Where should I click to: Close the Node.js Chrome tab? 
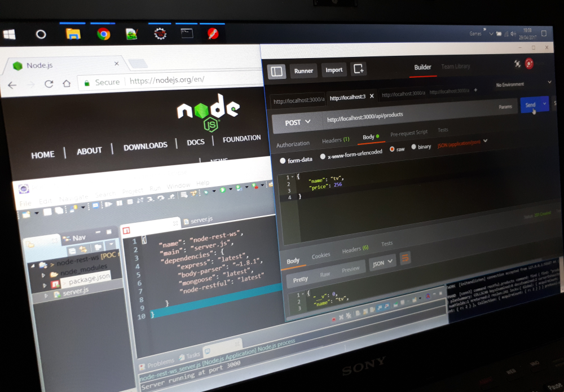pyautogui.click(x=117, y=64)
